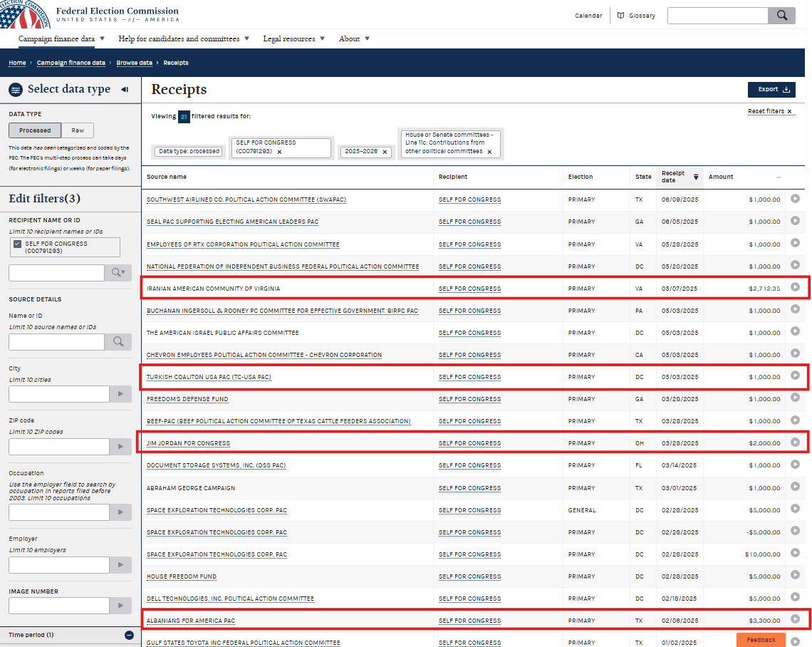The height and width of the screenshot is (647, 812).
Task: Click the $10,000.00 amount cell
Action: click(762, 554)
